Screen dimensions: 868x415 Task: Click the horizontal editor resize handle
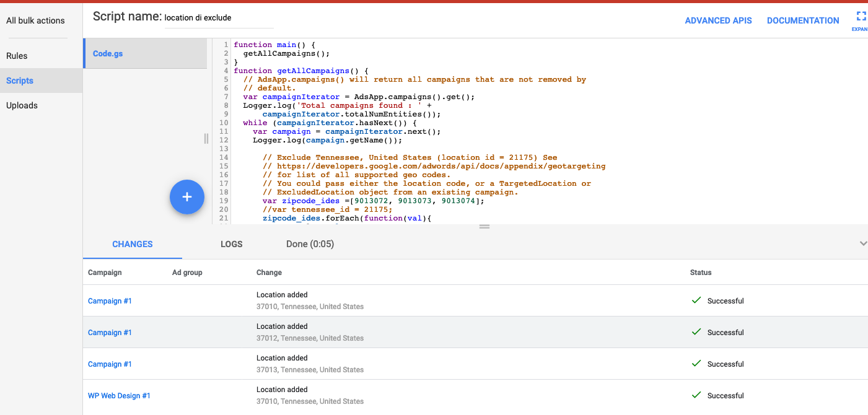click(x=484, y=227)
